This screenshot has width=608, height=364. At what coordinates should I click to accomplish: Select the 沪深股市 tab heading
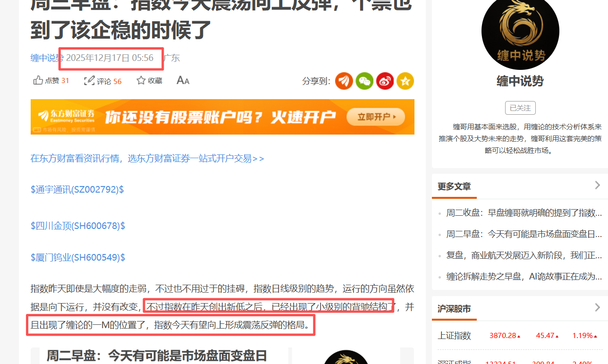454,309
